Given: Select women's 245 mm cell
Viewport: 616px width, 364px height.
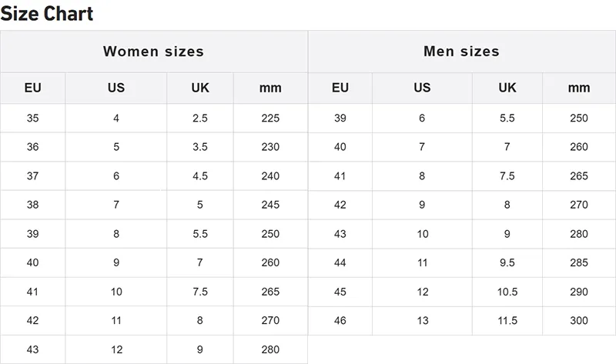Looking at the screenshot, I should point(270,205).
